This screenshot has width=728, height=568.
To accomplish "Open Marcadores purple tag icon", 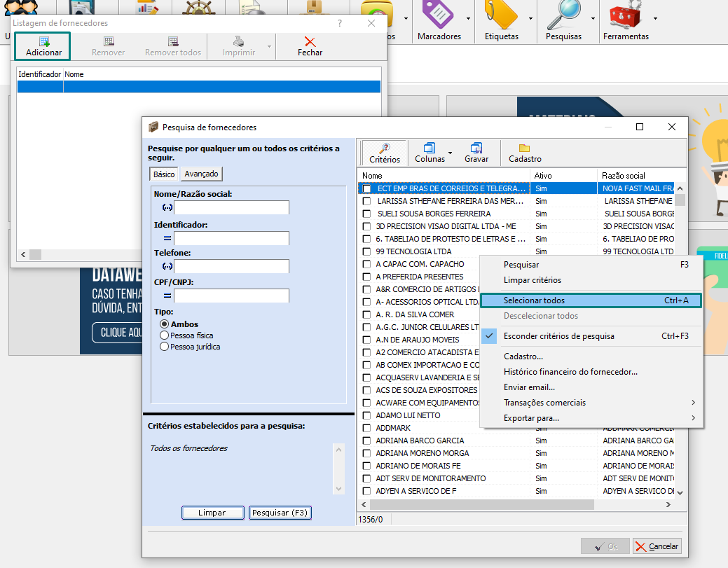I will [x=439, y=14].
